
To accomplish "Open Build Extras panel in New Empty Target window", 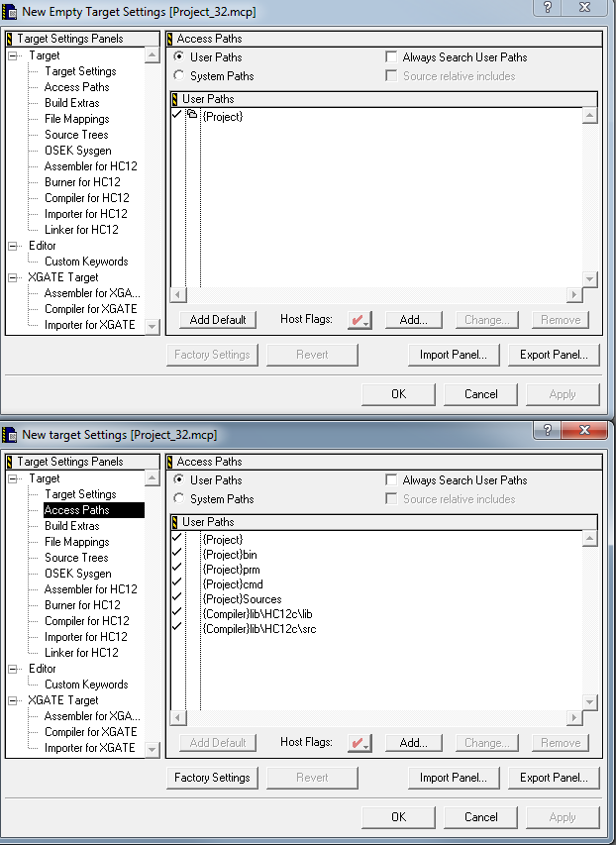I will click(71, 103).
